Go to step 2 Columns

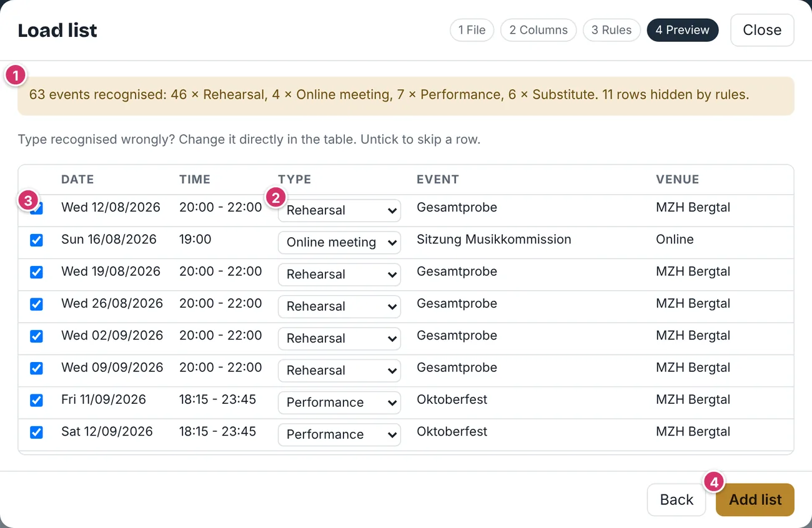[538, 30]
